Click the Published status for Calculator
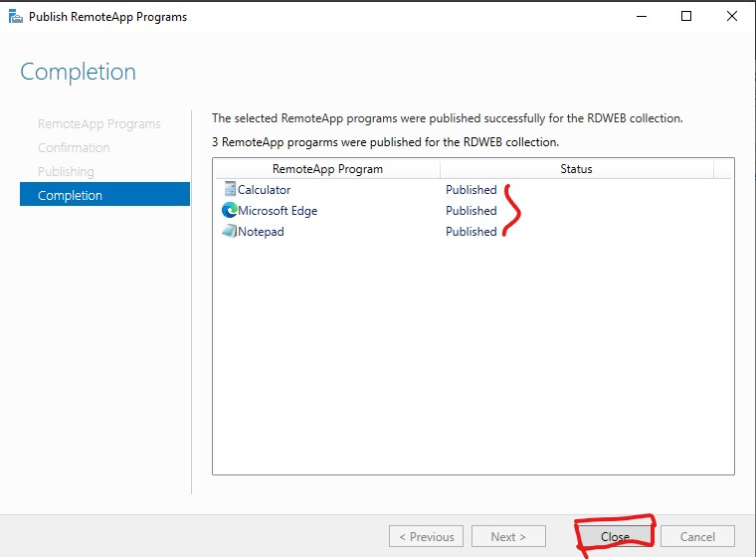This screenshot has width=756, height=560. coord(472,189)
